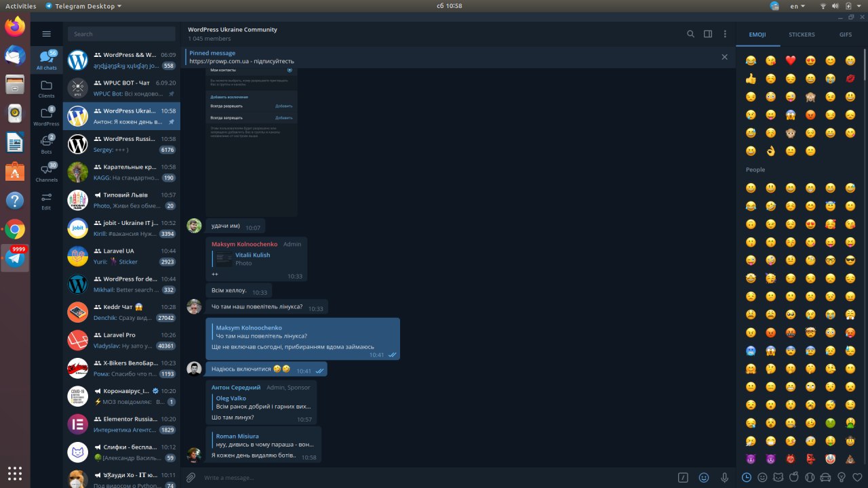Click the Edit folders icon

(x=46, y=201)
